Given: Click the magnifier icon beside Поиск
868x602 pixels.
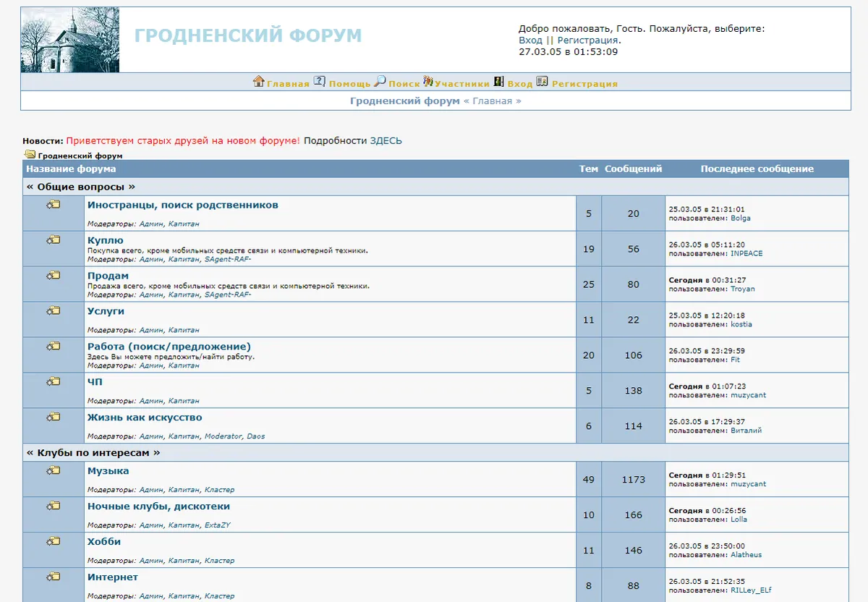Looking at the screenshot, I should pyautogui.click(x=379, y=82).
